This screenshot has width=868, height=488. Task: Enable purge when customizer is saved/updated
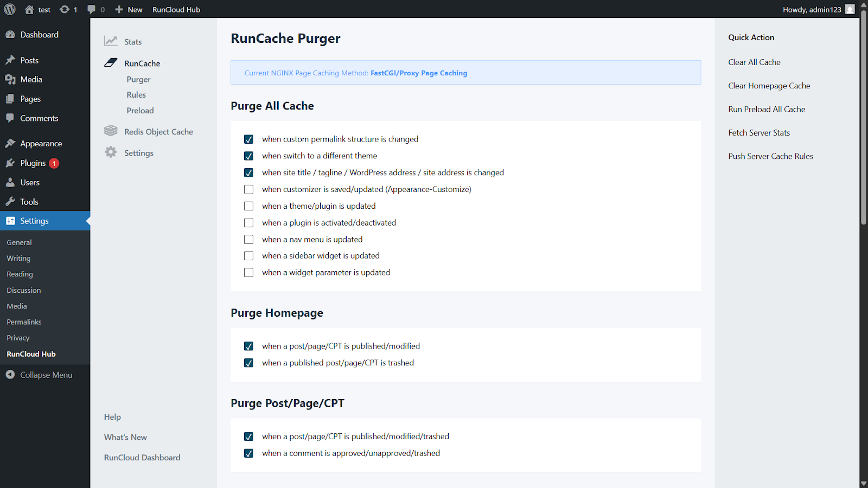248,189
